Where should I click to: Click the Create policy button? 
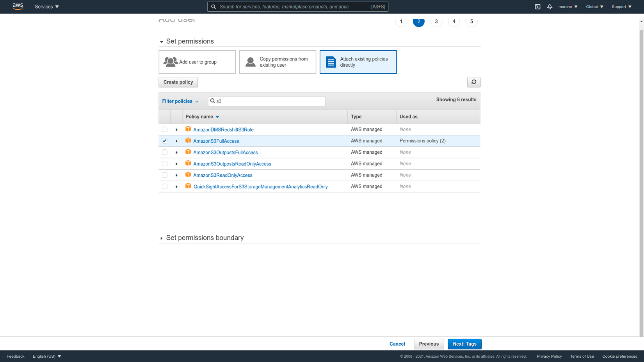point(178,82)
